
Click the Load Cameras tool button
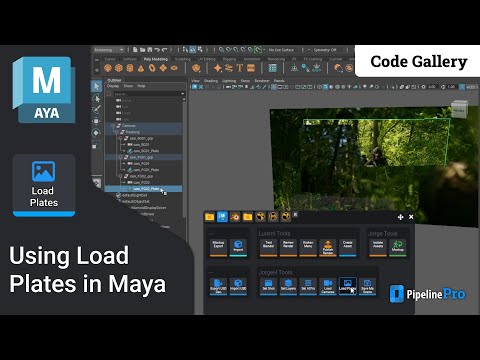[x=328, y=286]
